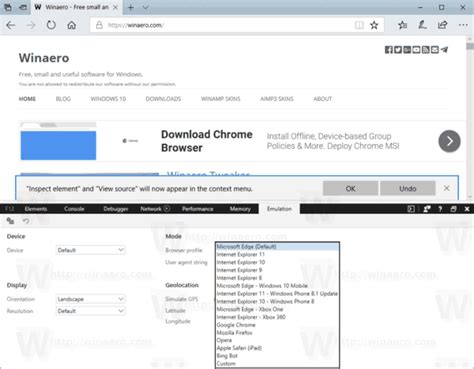Undock the DevTools panel
Image resolution: width=474 pixels, height=369 pixels.
coord(453,209)
